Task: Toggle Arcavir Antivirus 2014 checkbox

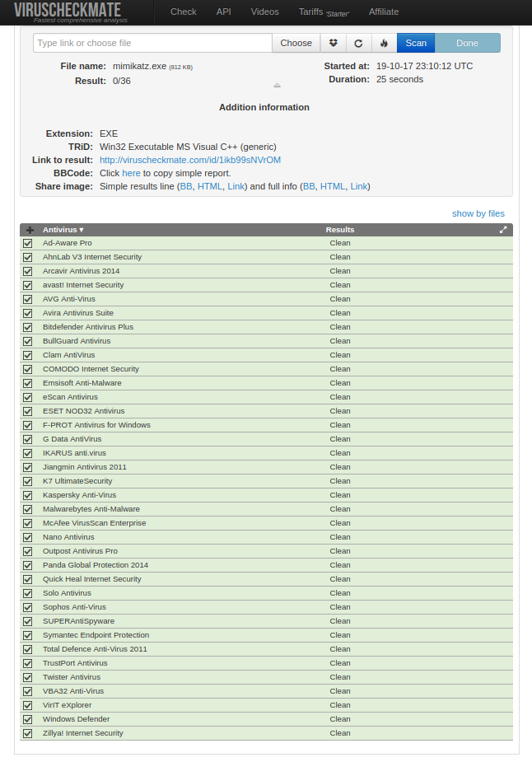Action: [x=28, y=271]
